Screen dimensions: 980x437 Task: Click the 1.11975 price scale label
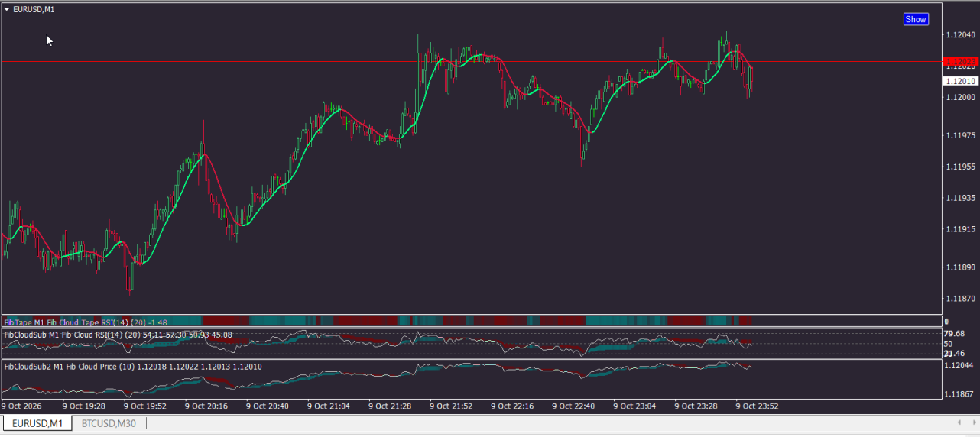(x=960, y=135)
